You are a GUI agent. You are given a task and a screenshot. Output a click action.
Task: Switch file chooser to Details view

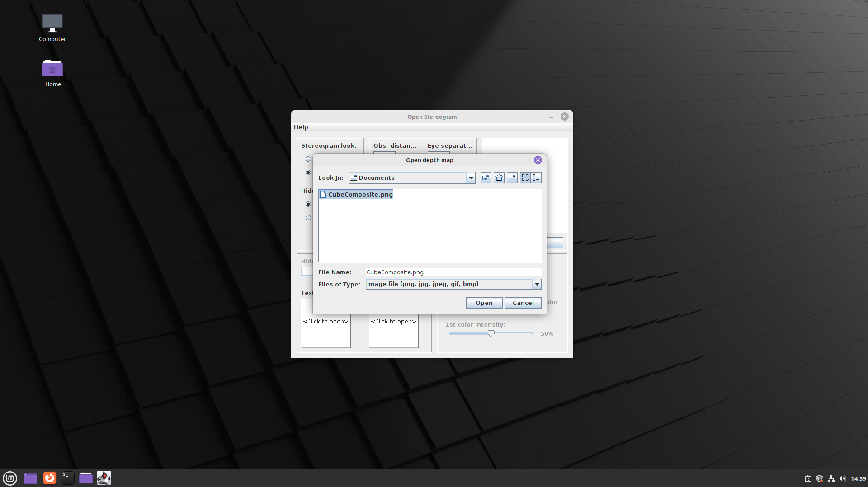[536, 178]
